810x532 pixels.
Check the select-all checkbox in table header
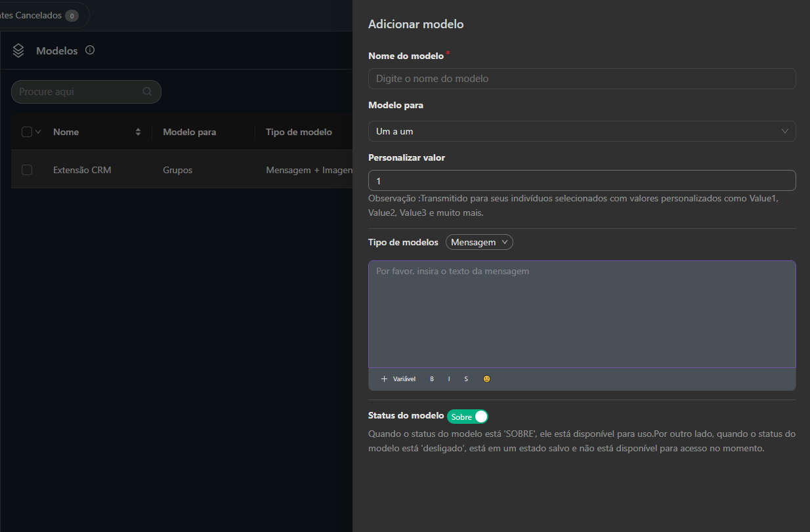[27, 132]
